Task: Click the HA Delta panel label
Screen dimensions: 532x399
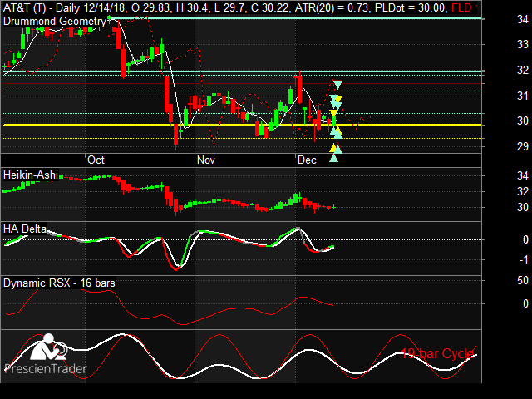Action: (x=25, y=229)
